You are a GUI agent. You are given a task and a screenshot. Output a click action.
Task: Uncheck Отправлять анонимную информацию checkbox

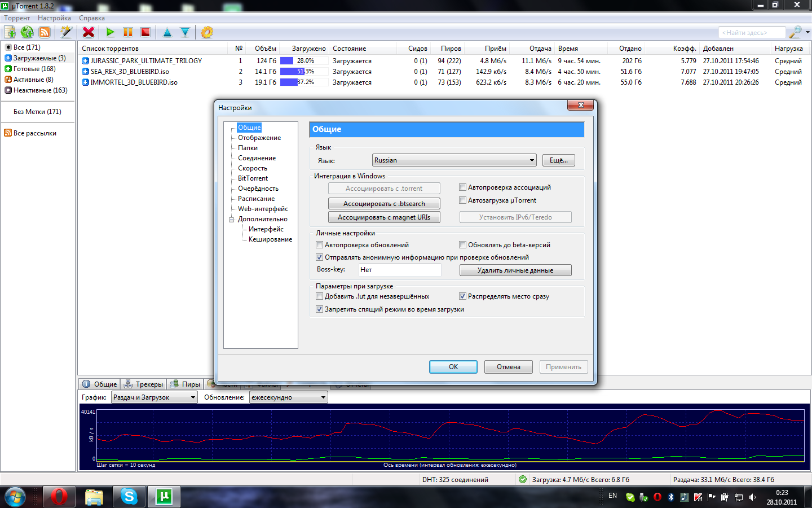[319, 257]
